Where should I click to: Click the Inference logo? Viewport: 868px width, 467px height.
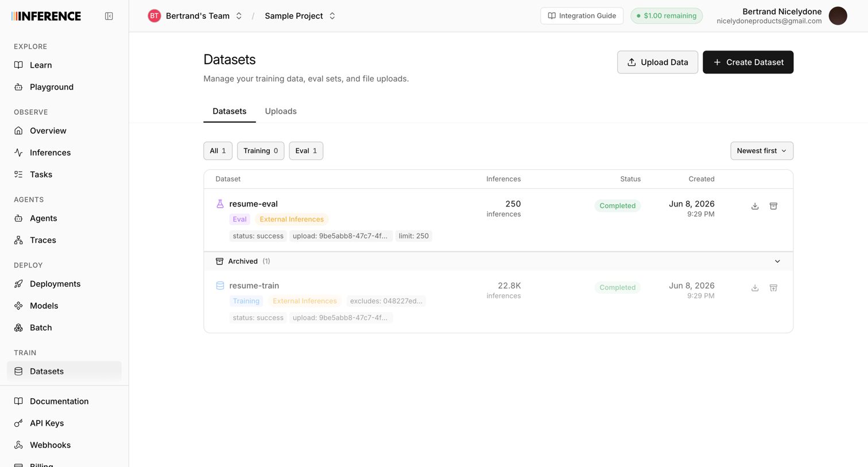click(x=46, y=16)
